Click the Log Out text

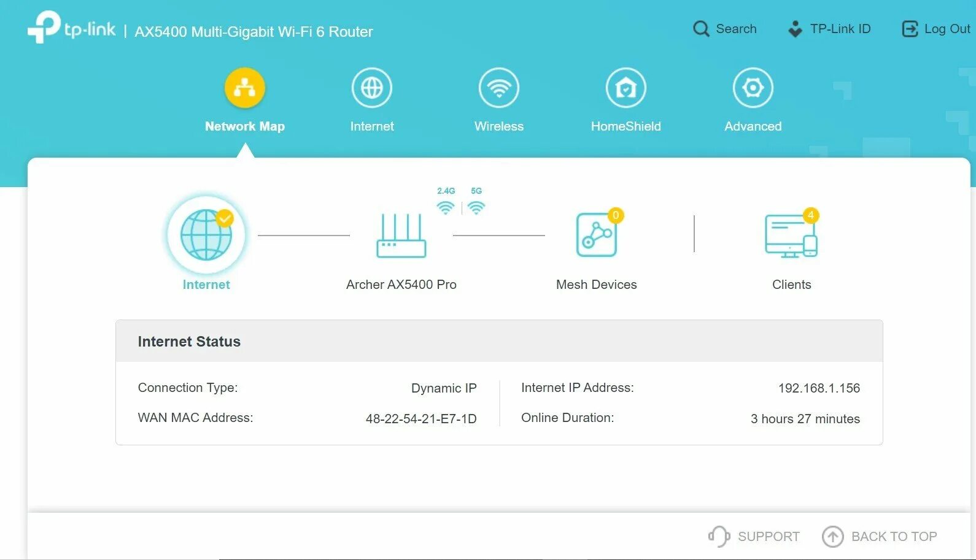point(947,29)
